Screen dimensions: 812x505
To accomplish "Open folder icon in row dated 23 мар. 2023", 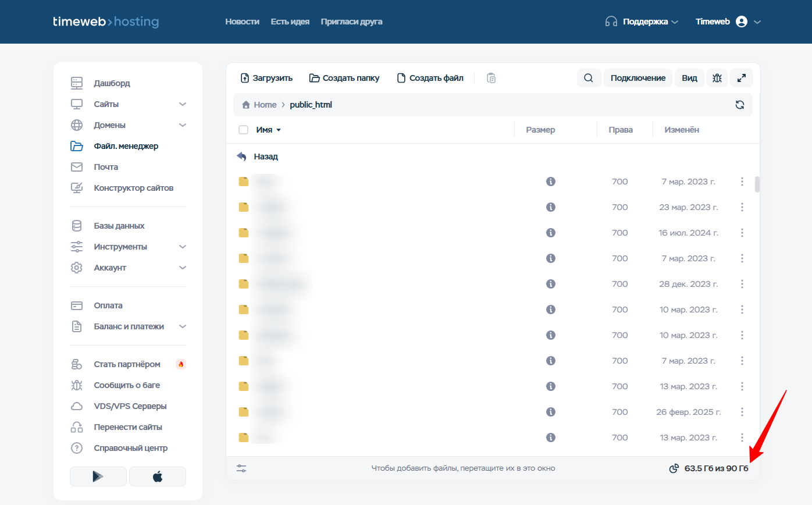I will (244, 207).
